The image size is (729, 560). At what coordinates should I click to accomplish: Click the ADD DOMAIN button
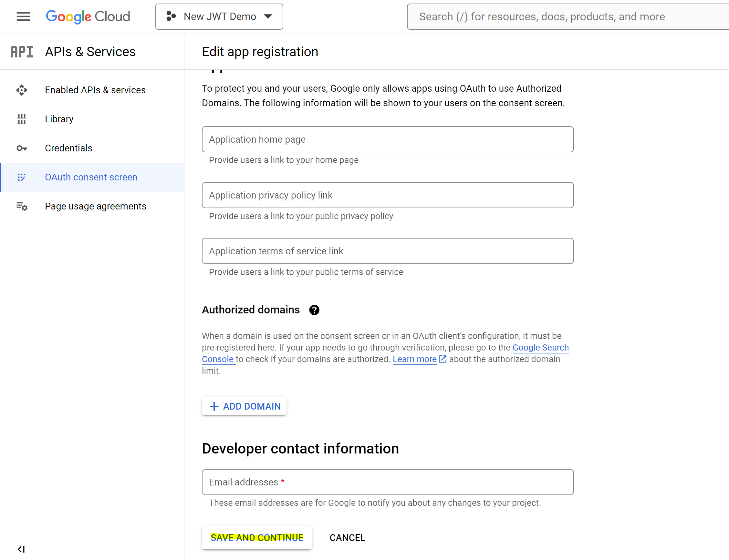pyautogui.click(x=244, y=406)
